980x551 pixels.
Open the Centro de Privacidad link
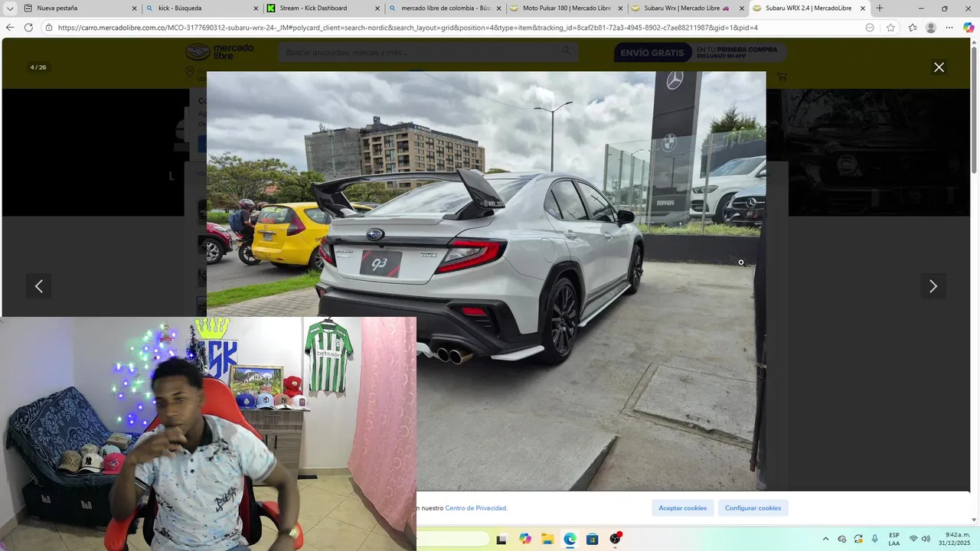(476, 508)
